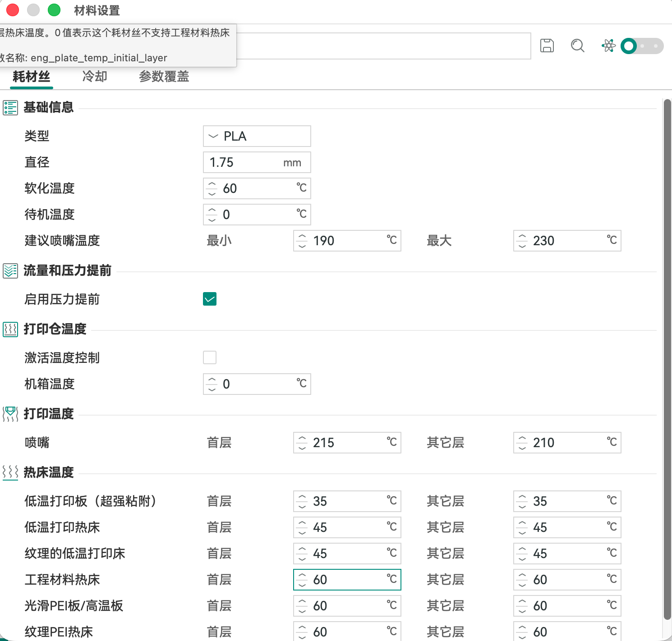Click the 机箱温度 value field
The height and width of the screenshot is (641, 672).
(257, 384)
